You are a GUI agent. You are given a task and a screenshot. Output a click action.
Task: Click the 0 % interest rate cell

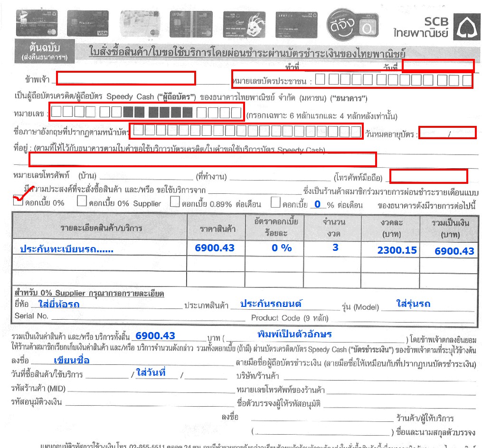282,248
